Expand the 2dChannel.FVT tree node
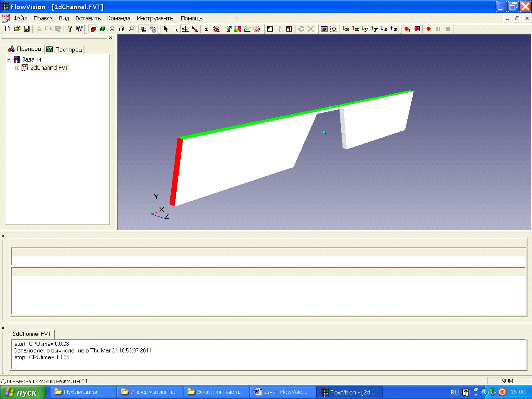Screen dimensions: 532x399 tap(17, 68)
